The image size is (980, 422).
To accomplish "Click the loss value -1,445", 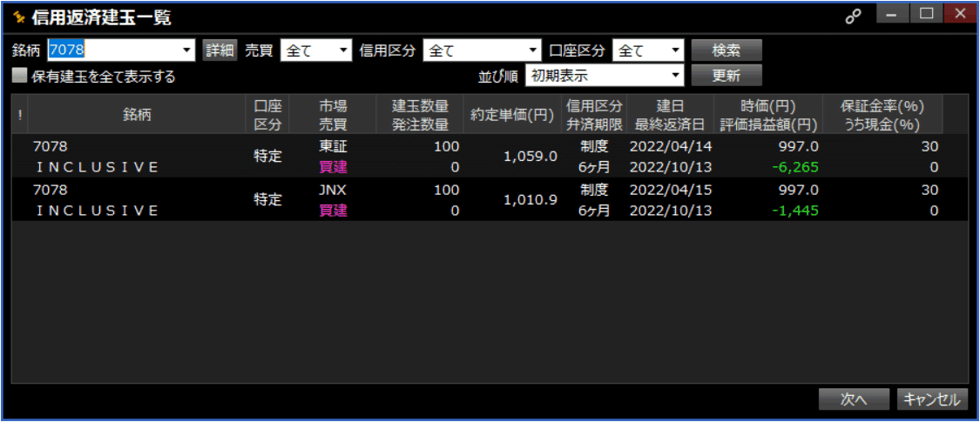I will pos(794,211).
